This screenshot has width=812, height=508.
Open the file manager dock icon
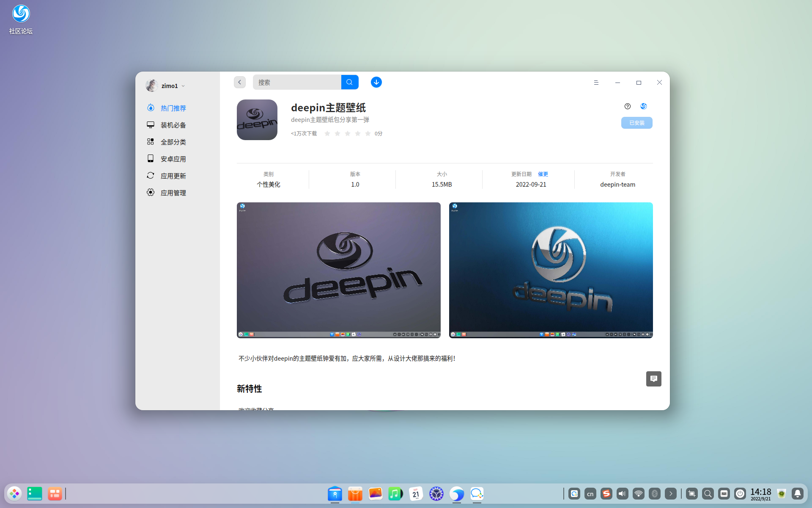(x=335, y=494)
